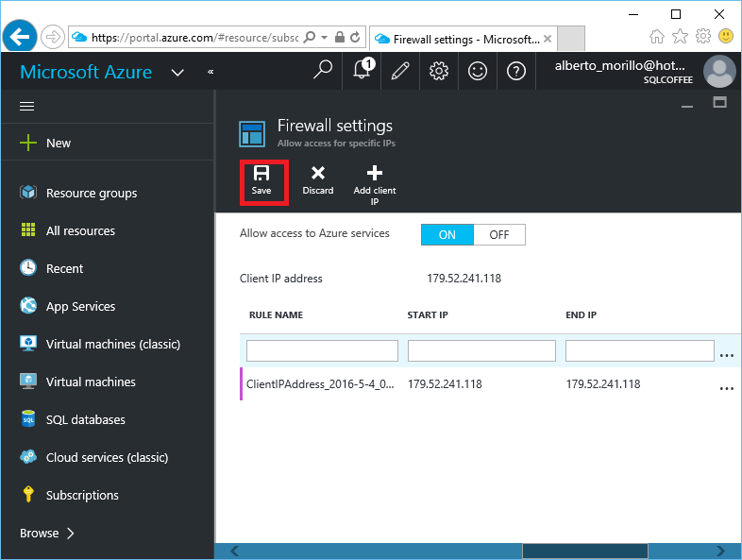Select the ClientIPAddress_2016-5-4 rule name
Image resolution: width=742 pixels, height=560 pixels.
(320, 384)
